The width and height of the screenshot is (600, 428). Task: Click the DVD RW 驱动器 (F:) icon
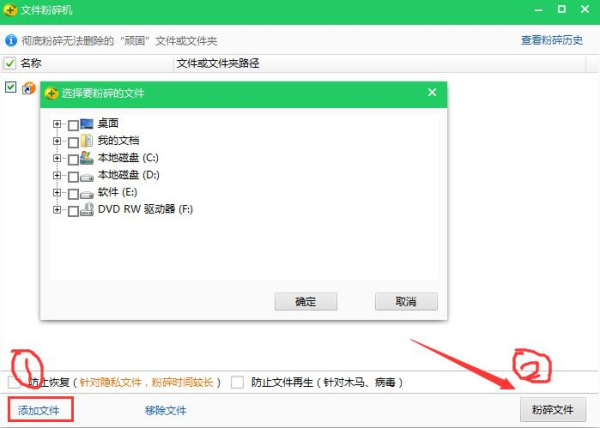(x=87, y=210)
